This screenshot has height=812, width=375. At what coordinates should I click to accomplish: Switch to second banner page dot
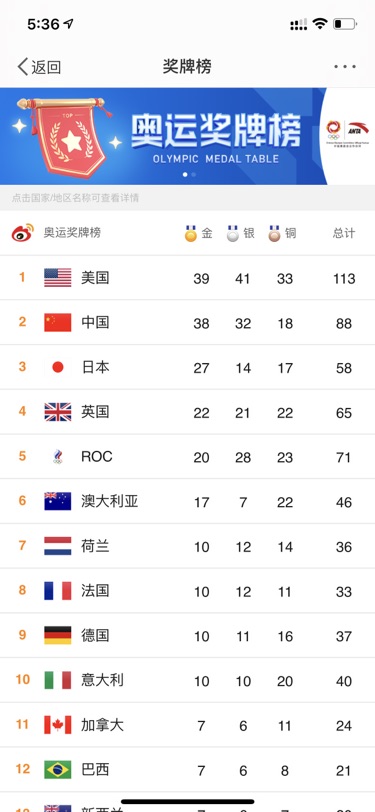(194, 175)
